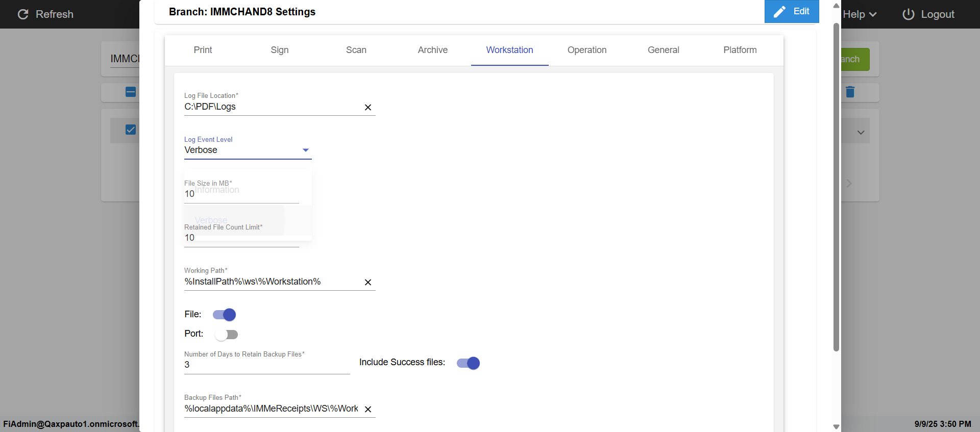Clear the Working Path field
The height and width of the screenshot is (432, 980).
[x=367, y=282]
